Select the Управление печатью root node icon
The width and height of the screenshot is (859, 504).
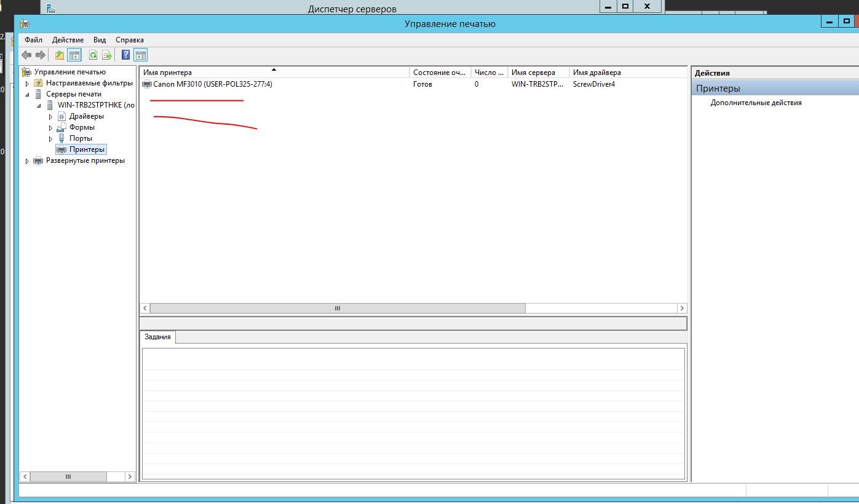[x=27, y=72]
